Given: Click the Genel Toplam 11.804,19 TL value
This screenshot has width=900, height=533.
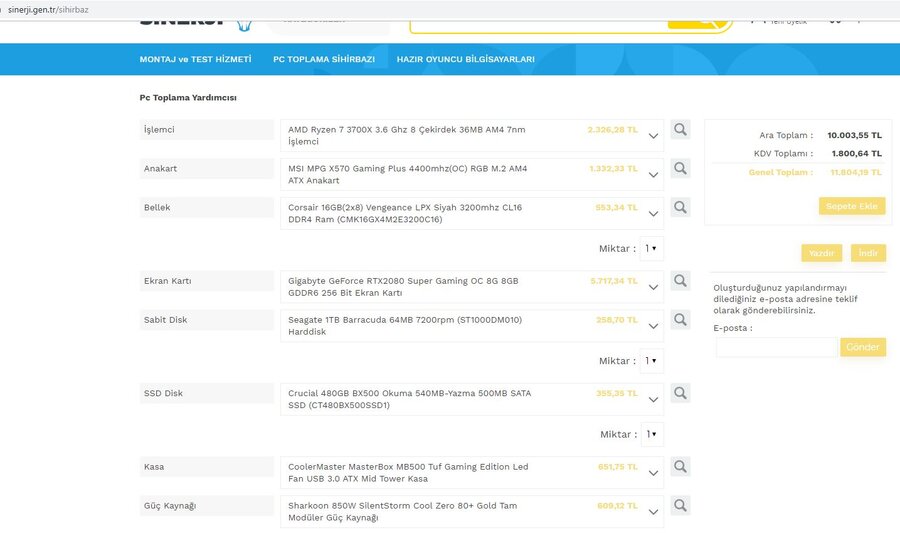Looking at the screenshot, I should click(856, 172).
